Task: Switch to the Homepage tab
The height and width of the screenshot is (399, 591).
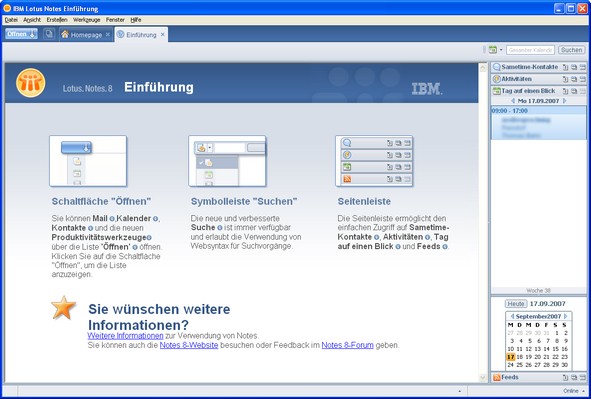Action: 86,35
